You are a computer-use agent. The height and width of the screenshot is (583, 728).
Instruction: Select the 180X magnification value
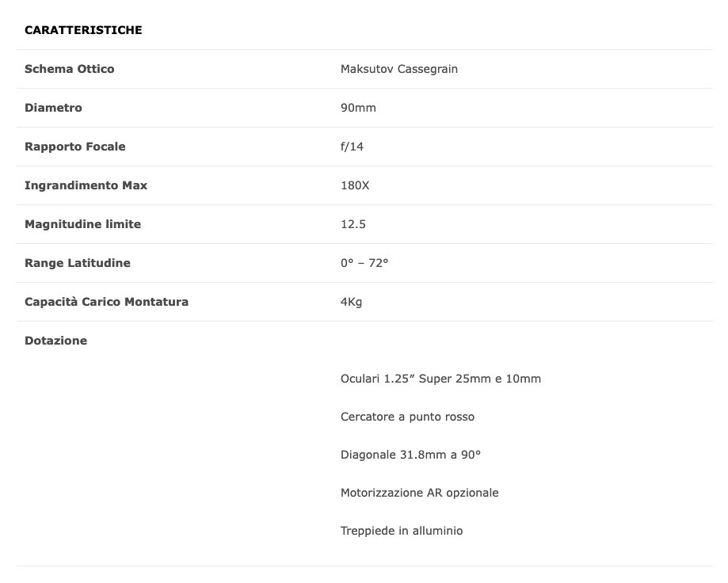(x=355, y=185)
